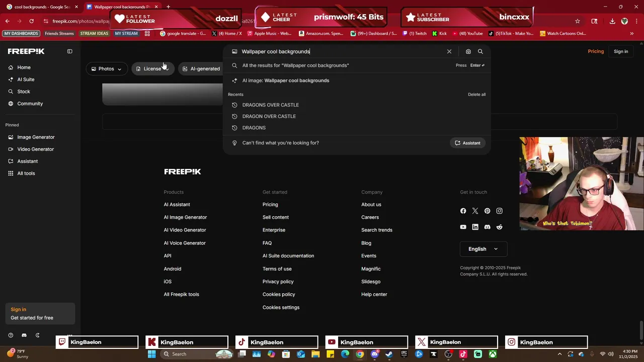Open Terms of use footer link

[x=277, y=269]
